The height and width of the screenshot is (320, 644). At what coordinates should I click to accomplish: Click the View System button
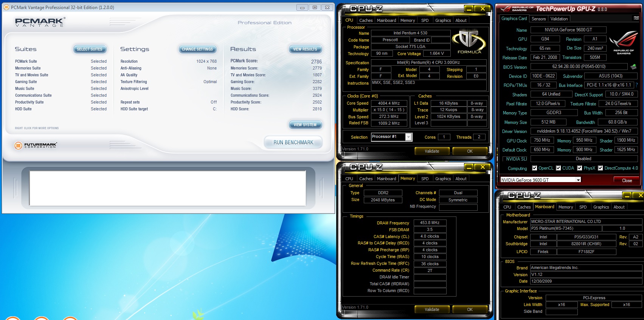pyautogui.click(x=305, y=125)
